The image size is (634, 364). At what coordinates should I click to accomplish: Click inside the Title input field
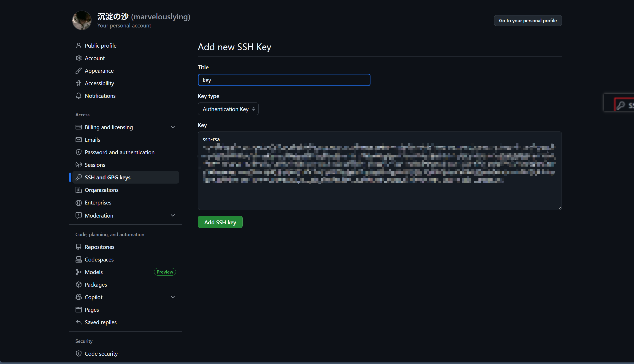pyautogui.click(x=284, y=80)
